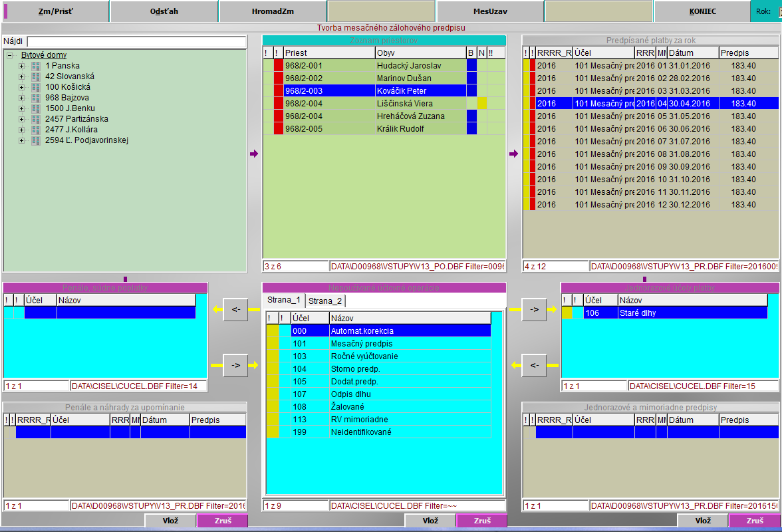
Task: Click Dátum column header in Predpísané platby
Action: (x=693, y=53)
